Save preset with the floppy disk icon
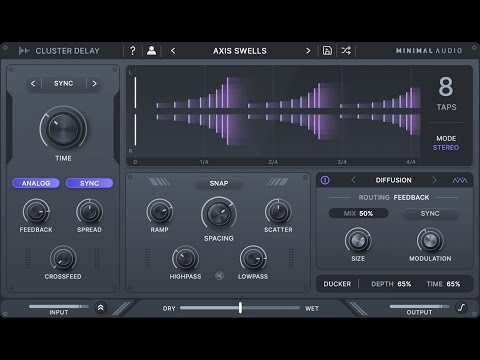 coord(327,51)
